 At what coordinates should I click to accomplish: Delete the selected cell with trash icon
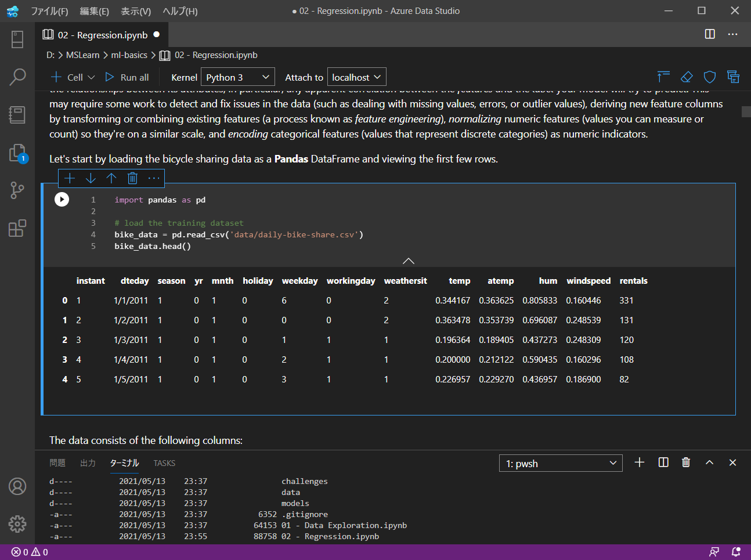point(132,178)
